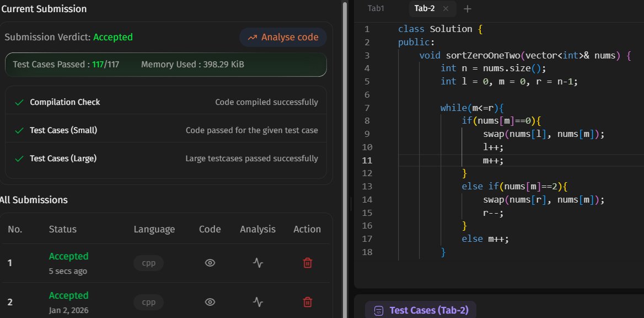Click the Current Submission heading
This screenshot has width=644, height=318.
(x=44, y=9)
